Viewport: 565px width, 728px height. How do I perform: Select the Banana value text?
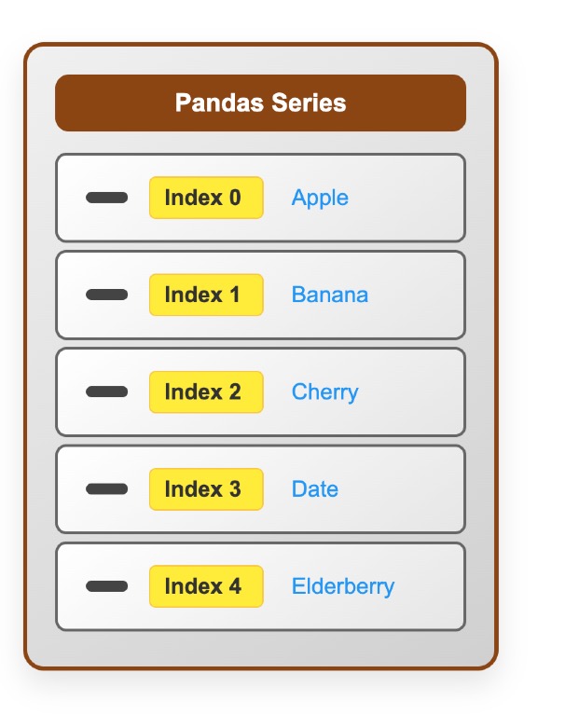click(329, 295)
